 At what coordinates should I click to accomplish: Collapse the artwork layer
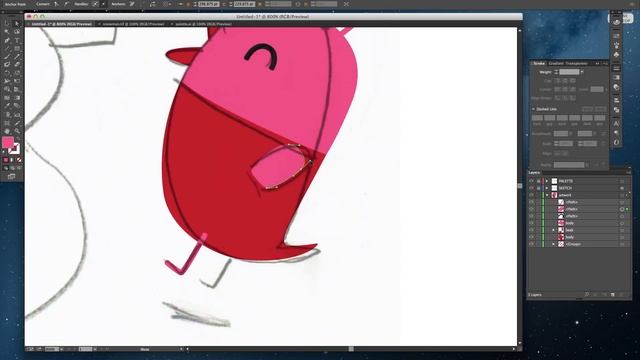point(547,195)
